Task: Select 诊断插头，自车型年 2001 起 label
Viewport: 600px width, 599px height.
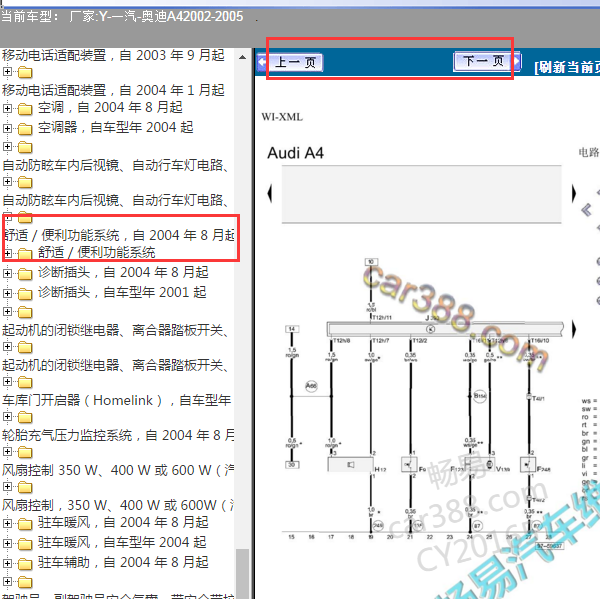Action: tap(122, 292)
